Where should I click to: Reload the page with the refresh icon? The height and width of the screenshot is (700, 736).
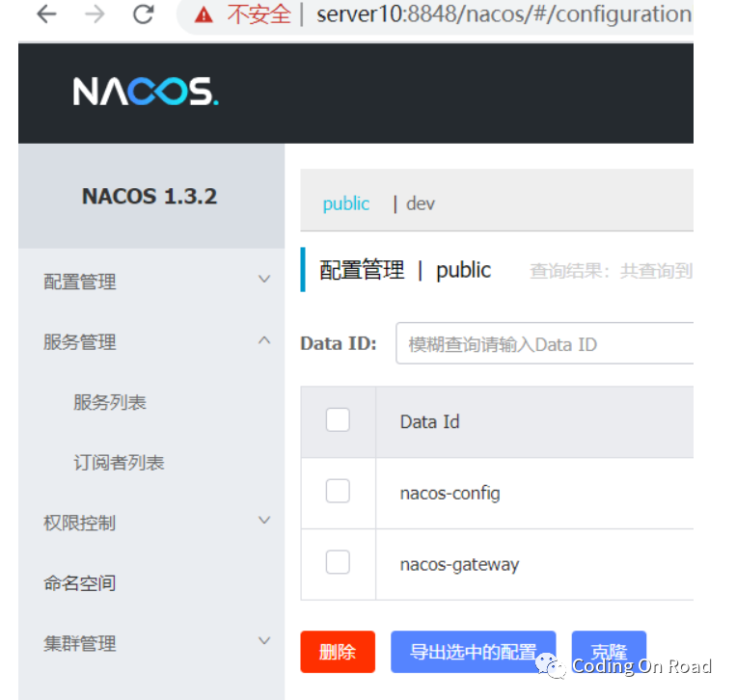pos(143,14)
